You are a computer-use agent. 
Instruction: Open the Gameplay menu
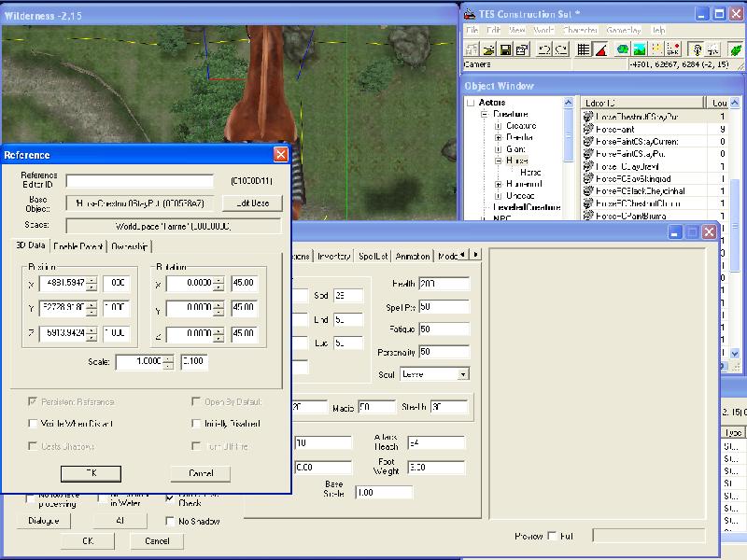pyautogui.click(x=624, y=30)
